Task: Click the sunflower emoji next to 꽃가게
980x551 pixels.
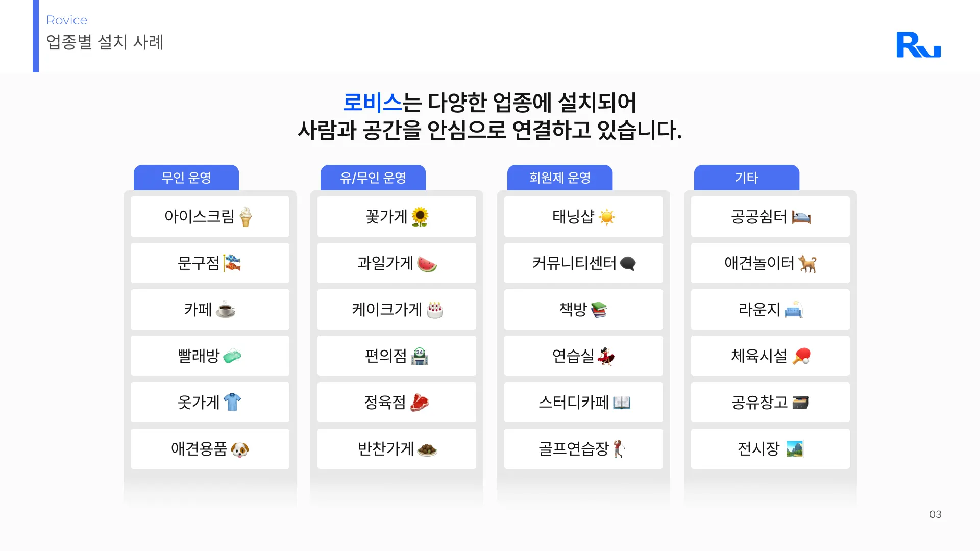Action: pyautogui.click(x=420, y=217)
